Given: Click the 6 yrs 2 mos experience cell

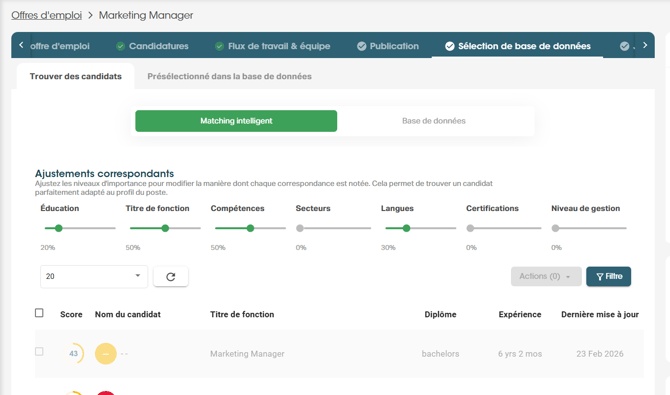Looking at the screenshot, I should 520,354.
